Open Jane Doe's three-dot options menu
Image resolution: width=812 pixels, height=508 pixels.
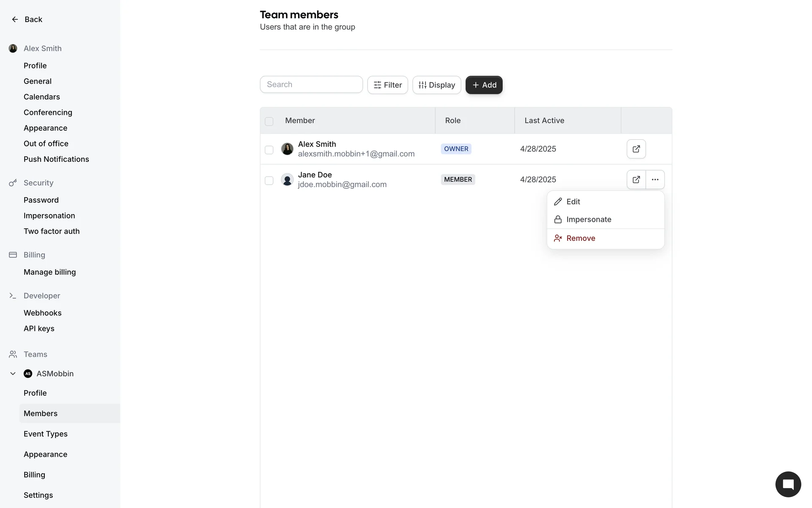655,179
